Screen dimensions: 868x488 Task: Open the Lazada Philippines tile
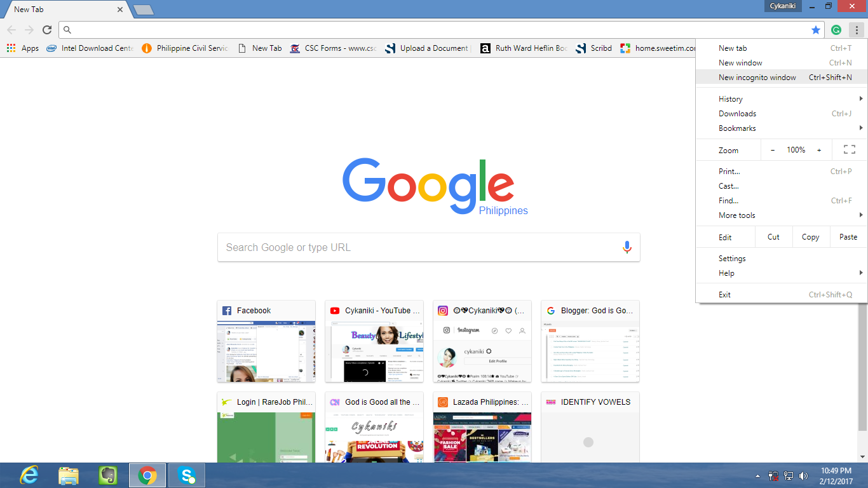click(482, 428)
